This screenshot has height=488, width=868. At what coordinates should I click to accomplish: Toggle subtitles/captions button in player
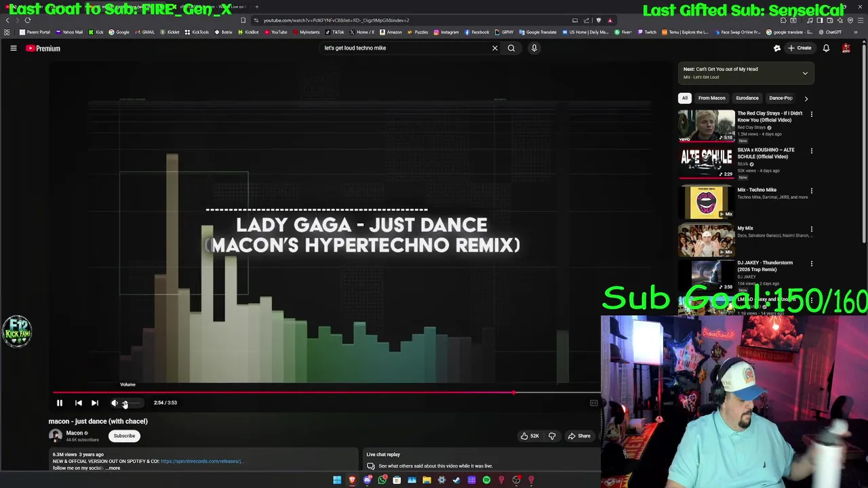tap(593, 403)
